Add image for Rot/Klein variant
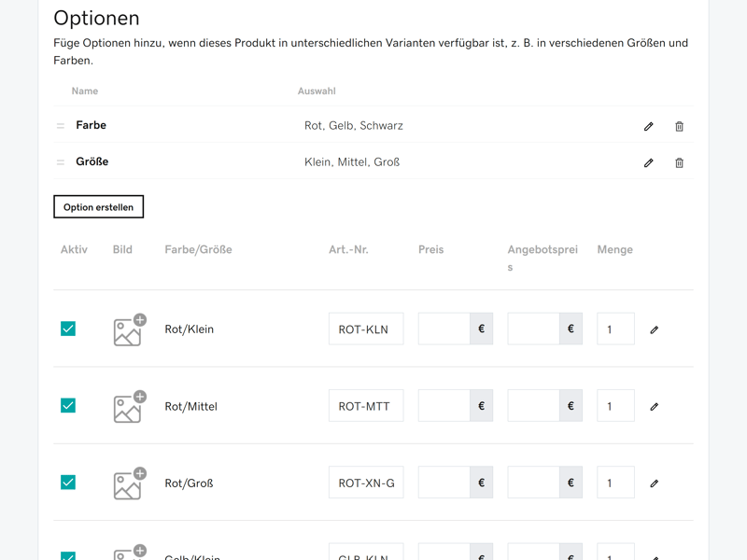This screenshot has width=747, height=560. (x=128, y=330)
